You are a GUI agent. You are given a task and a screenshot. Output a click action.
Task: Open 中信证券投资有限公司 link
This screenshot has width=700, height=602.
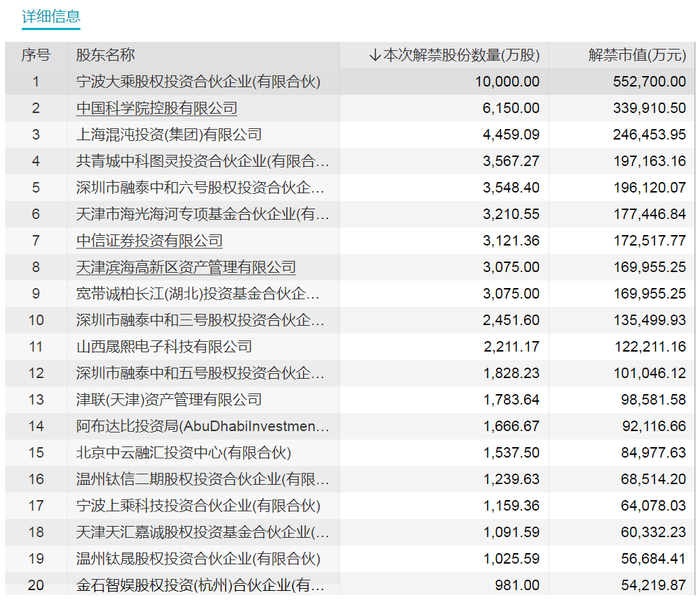click(x=150, y=241)
